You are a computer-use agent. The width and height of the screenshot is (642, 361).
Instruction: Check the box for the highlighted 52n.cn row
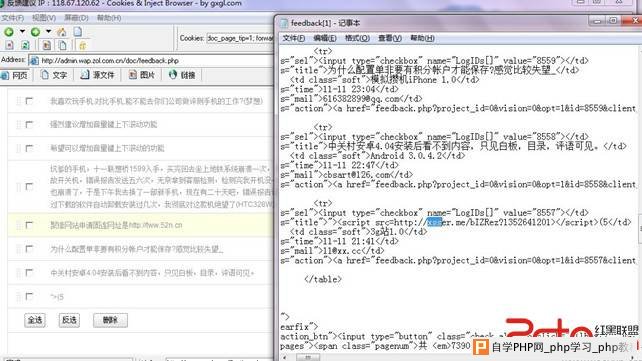click(29, 225)
